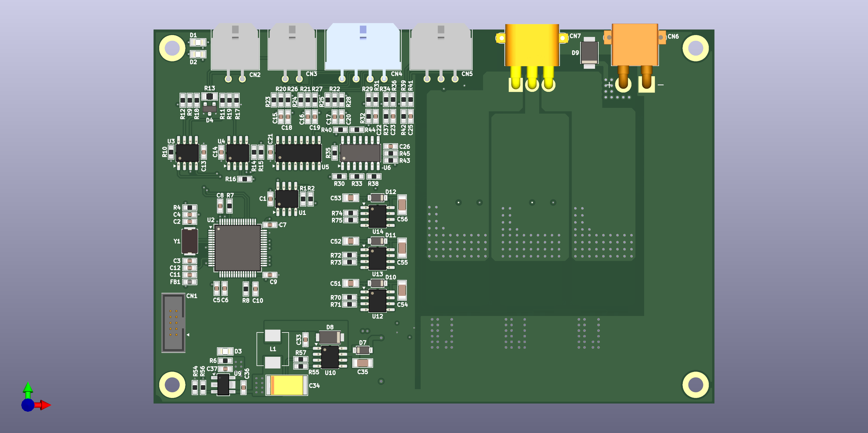The image size is (868, 433).
Task: Select the large U2 microcontroller chip
Action: (x=237, y=248)
